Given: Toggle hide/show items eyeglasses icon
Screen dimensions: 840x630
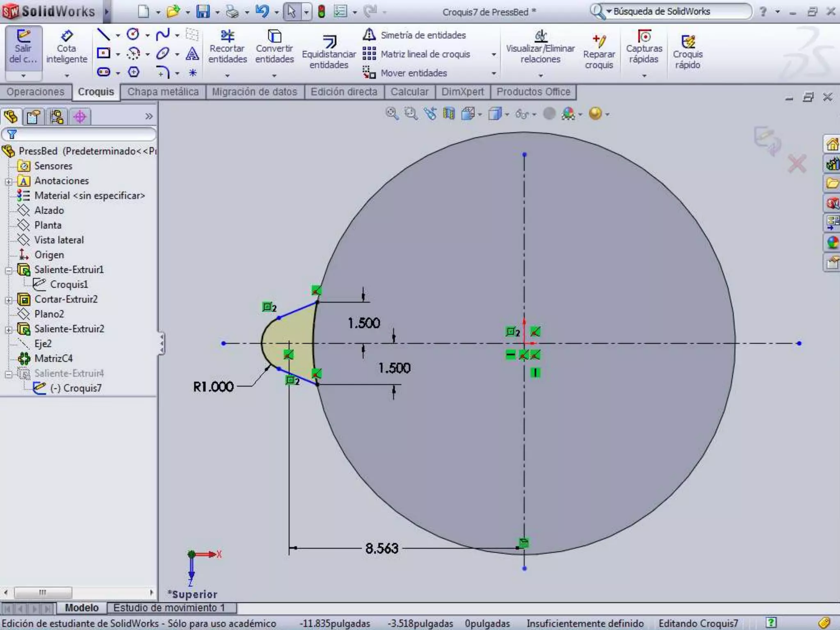Looking at the screenshot, I should point(522,114).
